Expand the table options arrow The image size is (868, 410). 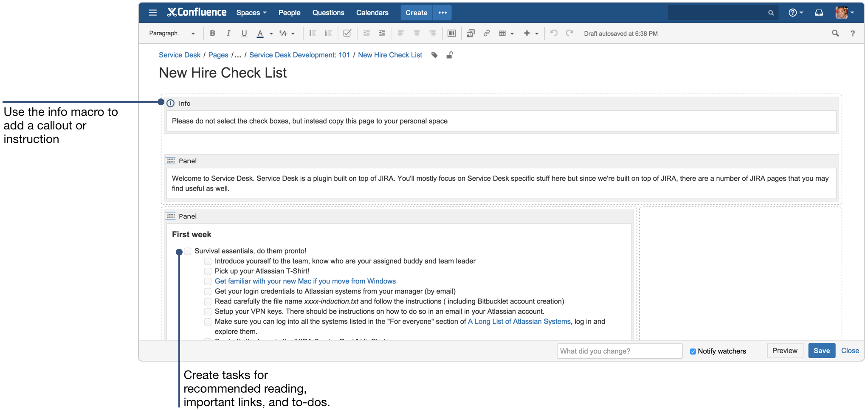[x=512, y=34]
